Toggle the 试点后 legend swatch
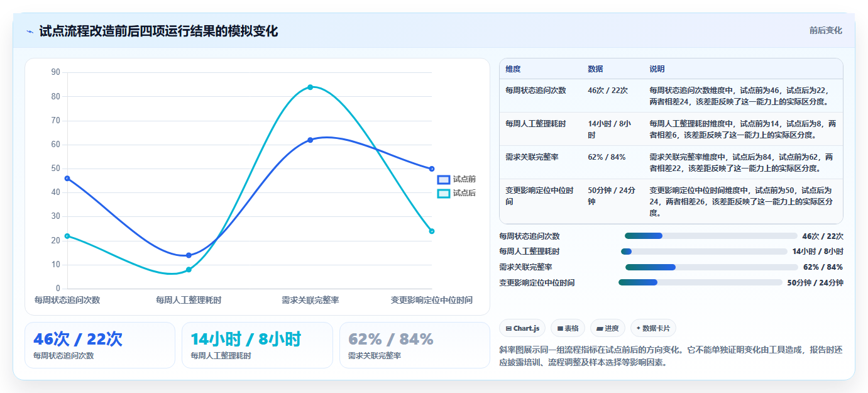868x393 pixels. 444,193
